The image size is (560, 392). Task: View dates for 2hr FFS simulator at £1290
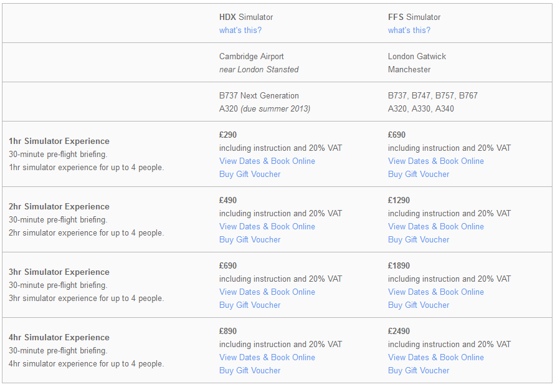click(436, 226)
